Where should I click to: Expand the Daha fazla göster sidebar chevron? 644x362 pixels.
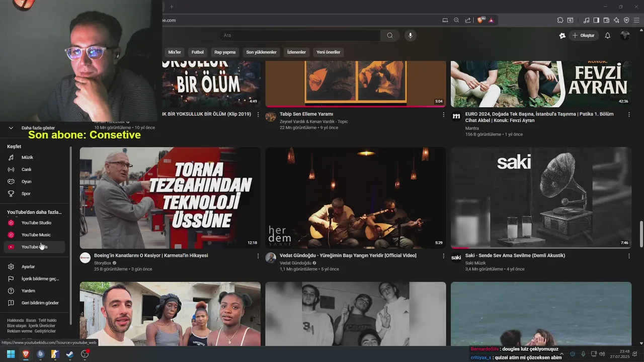[x=11, y=128]
